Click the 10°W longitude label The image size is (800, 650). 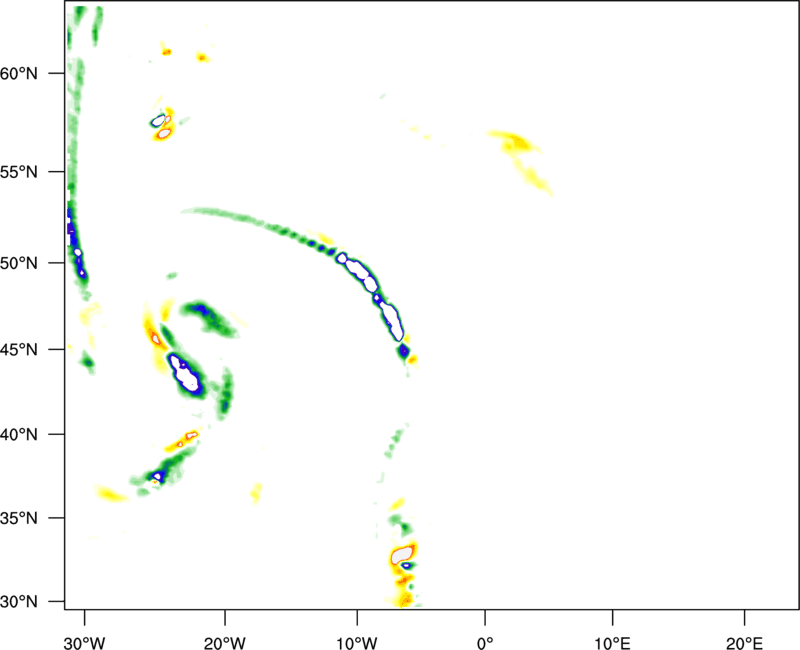(x=357, y=643)
